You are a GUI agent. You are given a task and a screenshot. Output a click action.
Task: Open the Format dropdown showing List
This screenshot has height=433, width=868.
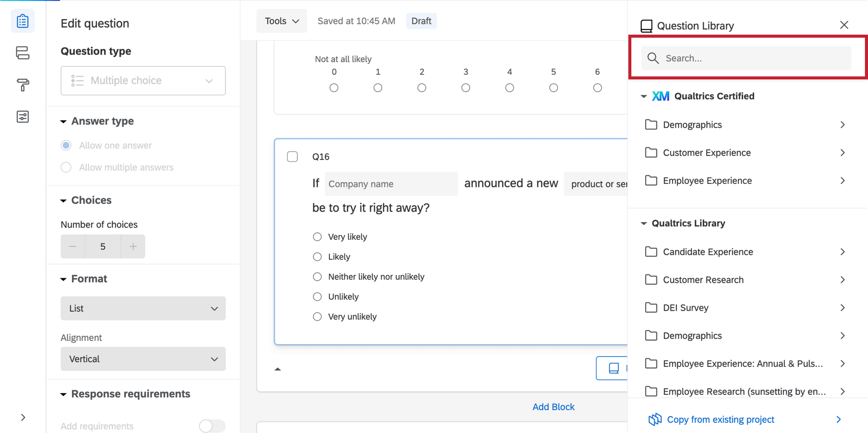point(143,308)
